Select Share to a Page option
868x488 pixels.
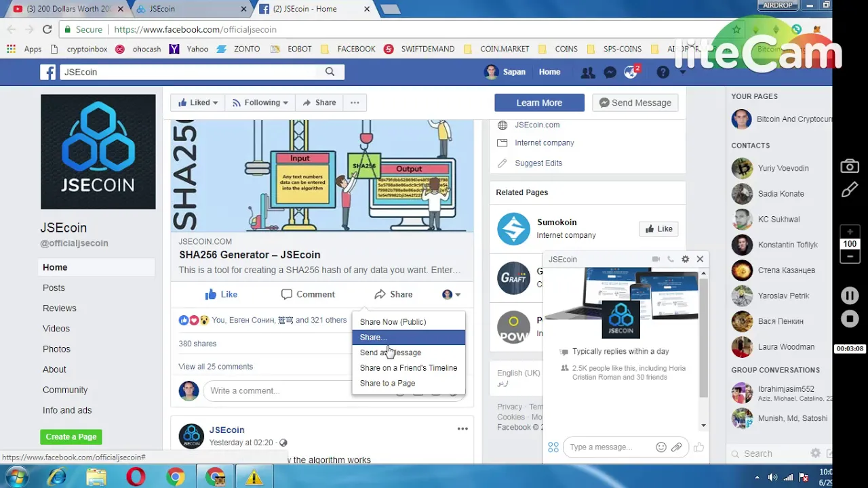(x=409, y=383)
